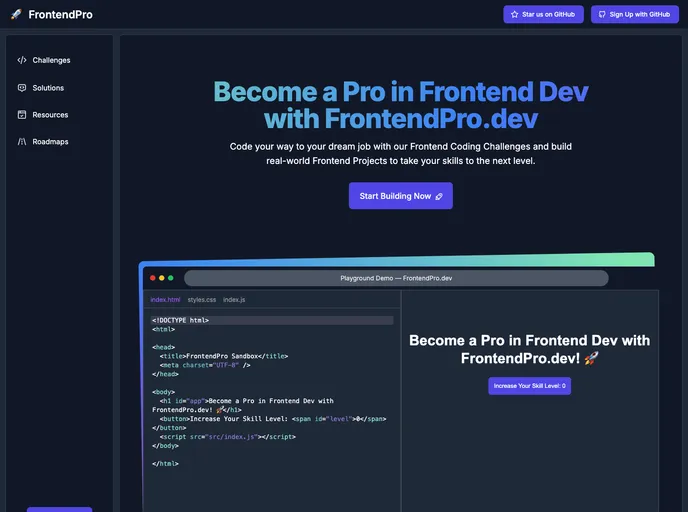Click the Playground Demo address bar
This screenshot has height=512, width=688.
tap(396, 278)
